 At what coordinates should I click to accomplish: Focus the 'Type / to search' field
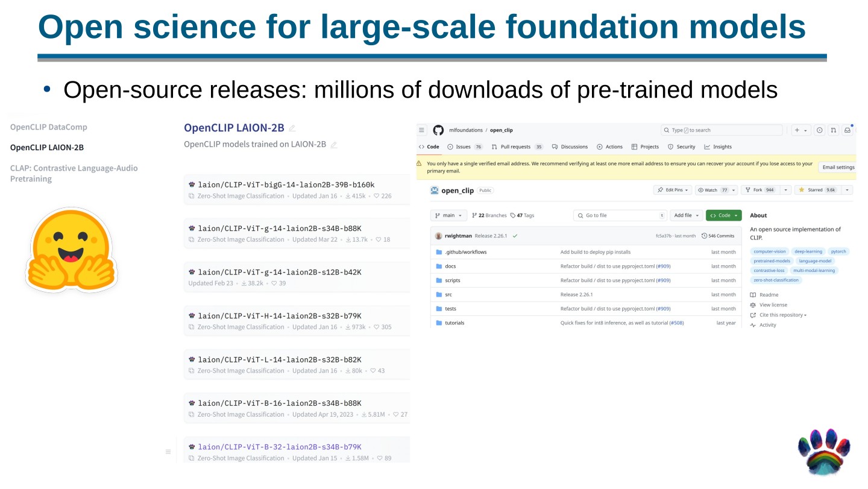pyautogui.click(x=722, y=130)
